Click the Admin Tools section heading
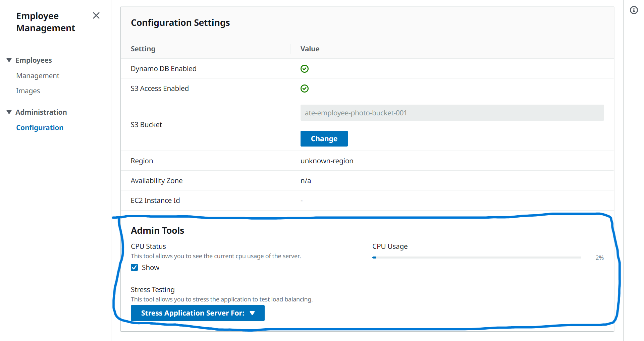Image resolution: width=644 pixels, height=341 pixels. (x=157, y=230)
